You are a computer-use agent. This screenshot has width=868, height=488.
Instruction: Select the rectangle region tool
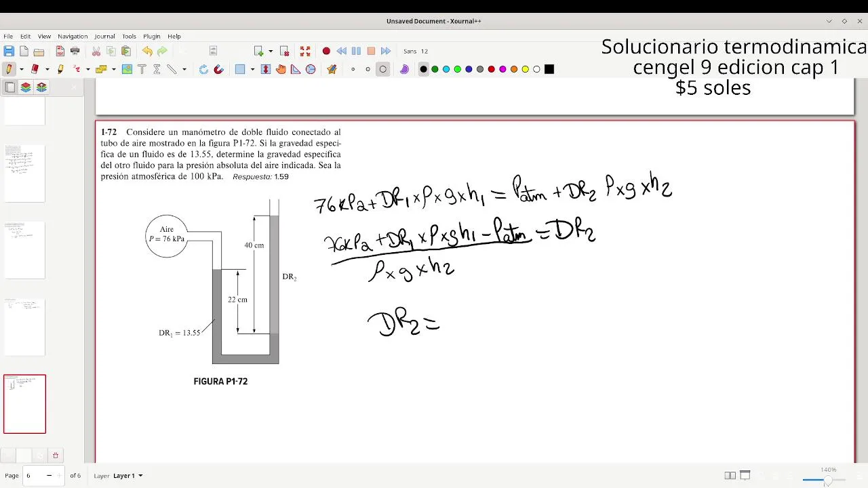click(240, 69)
